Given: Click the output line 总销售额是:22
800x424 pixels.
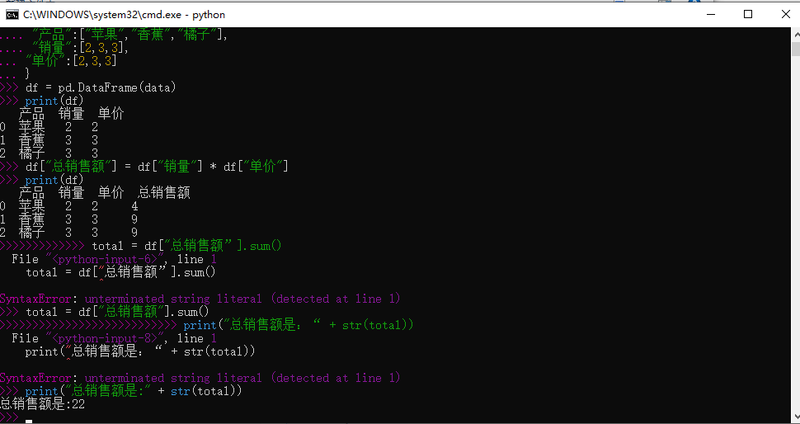Looking at the screenshot, I should point(42,405).
